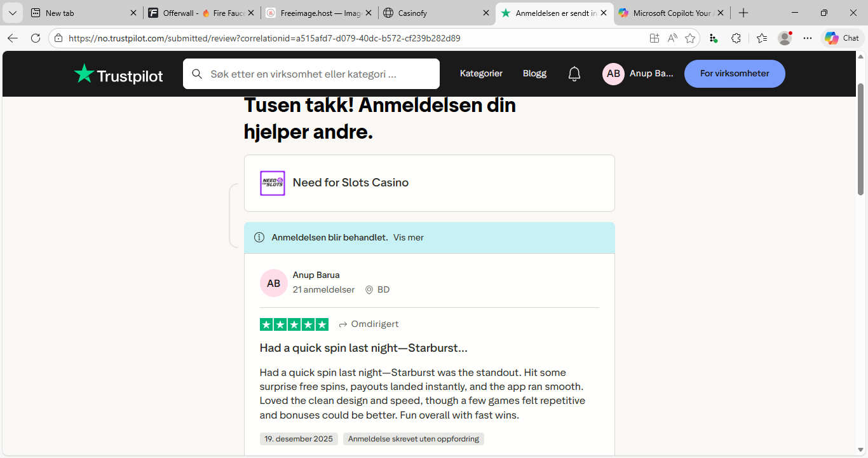Click the search magnifier icon
Viewport: 868px width, 458px height.
(197, 74)
